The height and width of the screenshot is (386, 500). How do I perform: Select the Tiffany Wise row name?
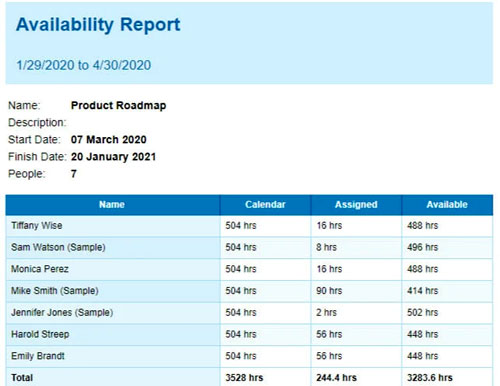tap(37, 226)
